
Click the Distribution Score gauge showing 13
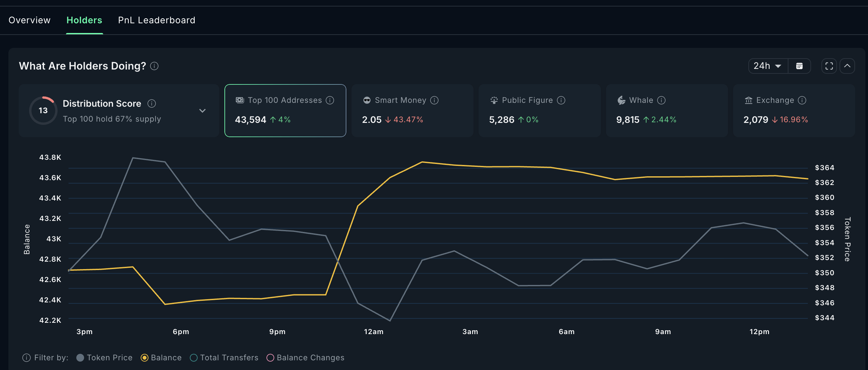[x=43, y=110]
